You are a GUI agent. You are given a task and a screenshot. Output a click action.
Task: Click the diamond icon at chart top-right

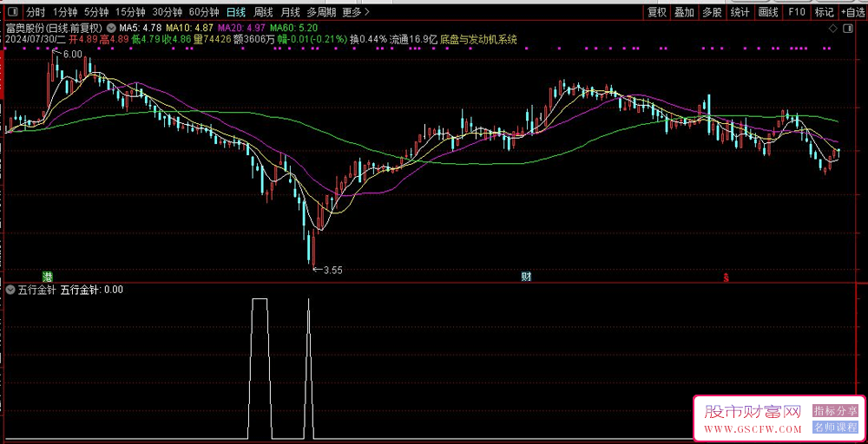pos(833,29)
